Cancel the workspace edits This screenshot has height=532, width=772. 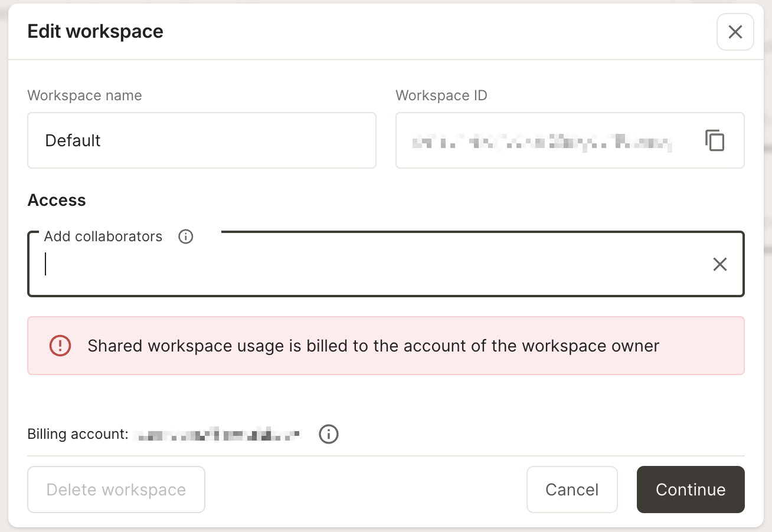coord(571,490)
